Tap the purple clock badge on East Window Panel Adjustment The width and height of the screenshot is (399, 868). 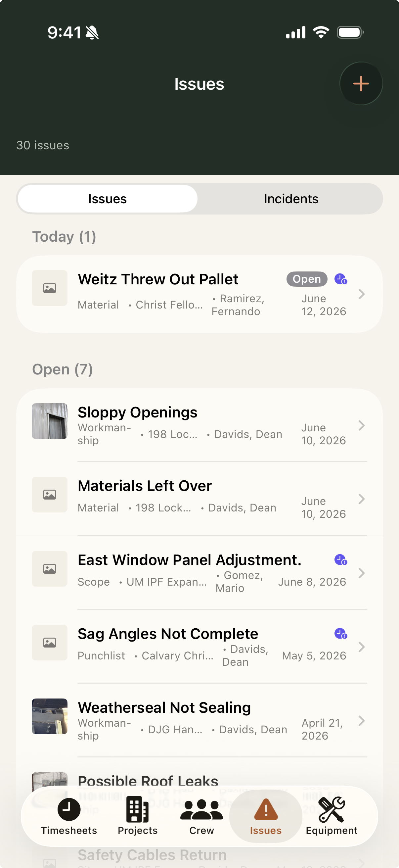[341, 560]
